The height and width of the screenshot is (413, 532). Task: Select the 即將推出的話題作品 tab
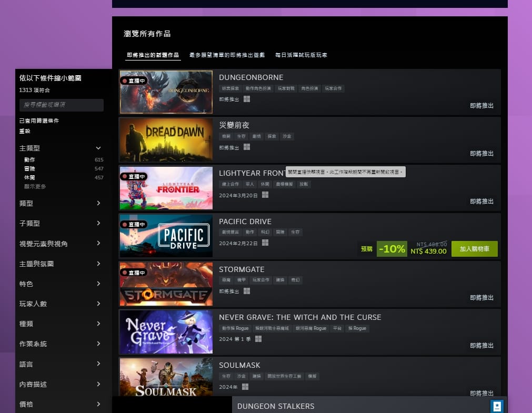click(153, 55)
